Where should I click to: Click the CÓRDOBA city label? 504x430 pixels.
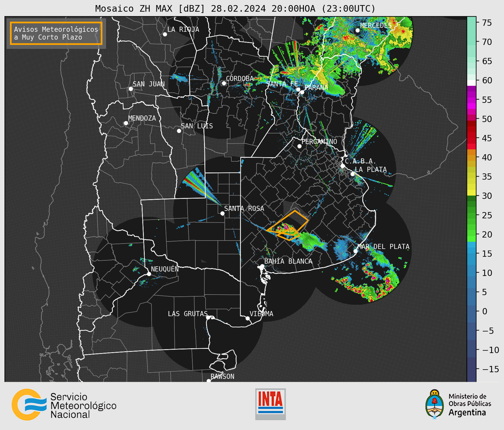pos(240,78)
